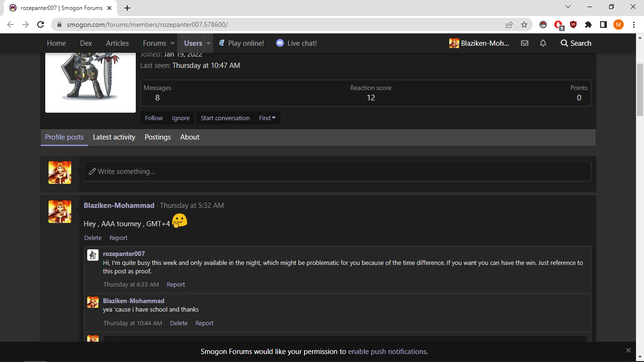Open the tab search chevron in the title bar
This screenshot has height=362, width=644.
point(568,7)
